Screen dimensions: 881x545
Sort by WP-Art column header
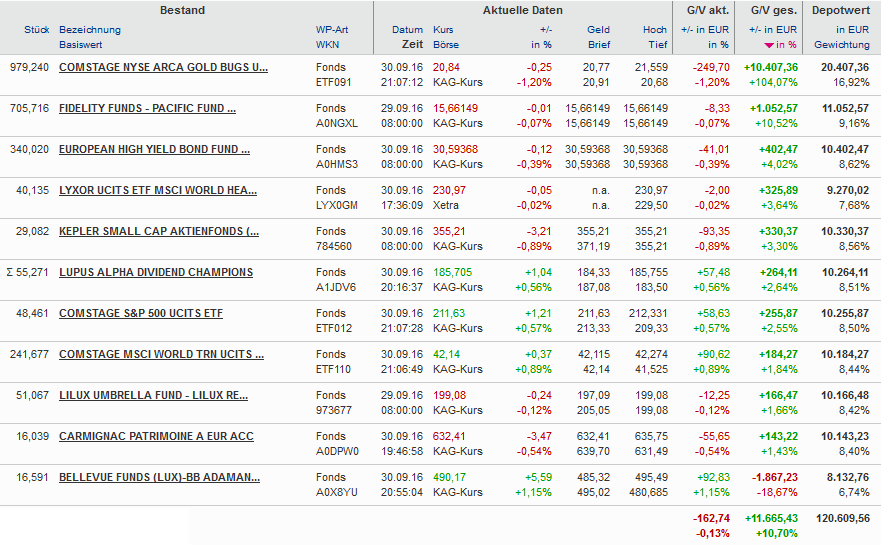333,30
